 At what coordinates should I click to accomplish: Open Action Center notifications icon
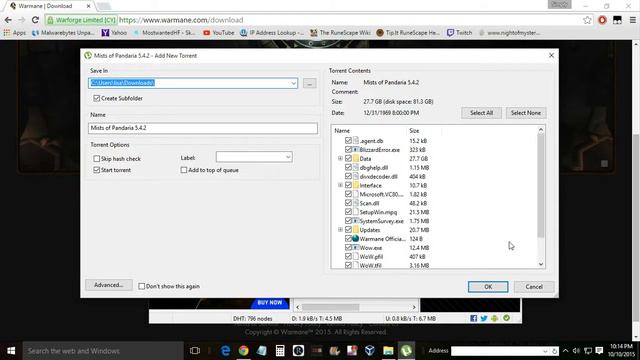pyautogui.click(x=599, y=351)
